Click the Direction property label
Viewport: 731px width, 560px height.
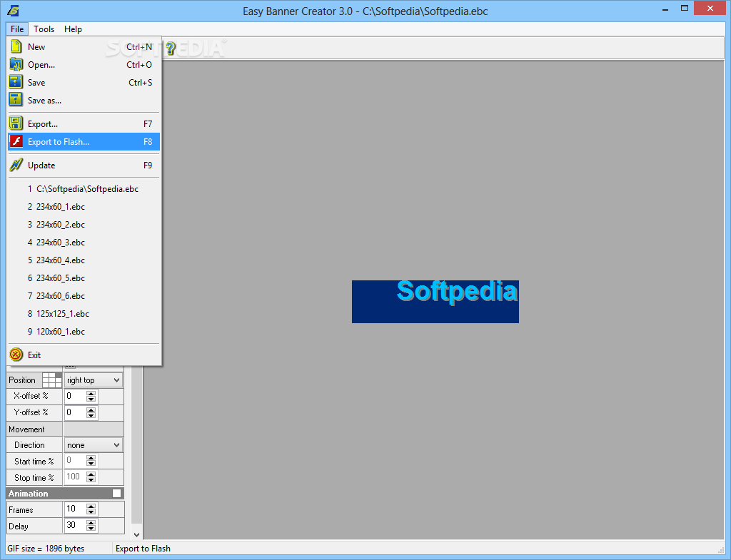coord(29,445)
